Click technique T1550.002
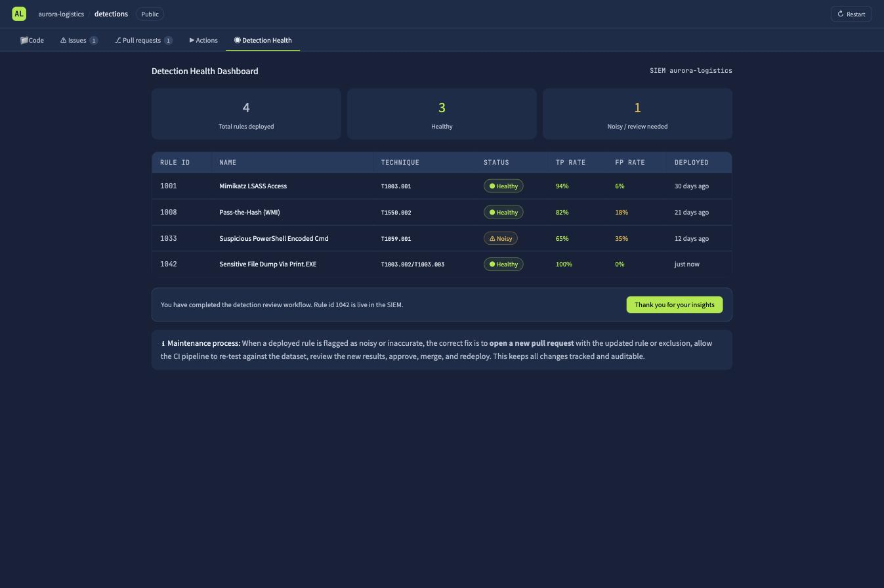Viewport: 884px width, 588px height. coord(396,213)
